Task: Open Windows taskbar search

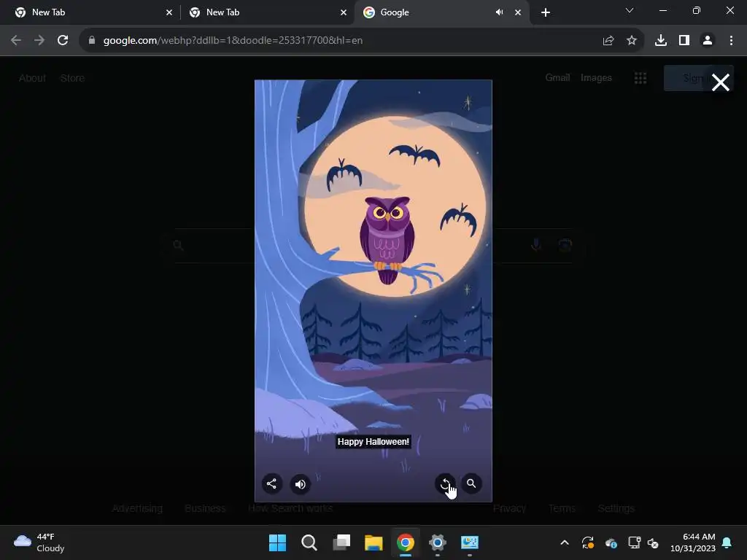Action: click(309, 542)
